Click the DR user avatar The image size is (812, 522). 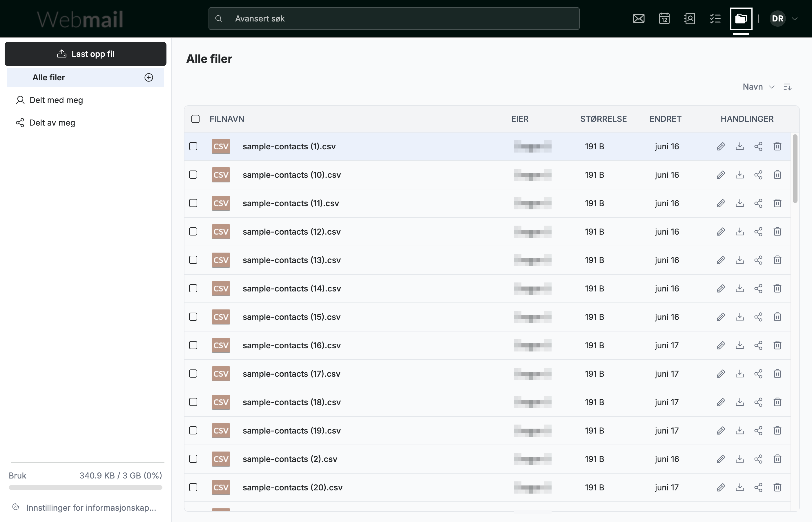777,19
